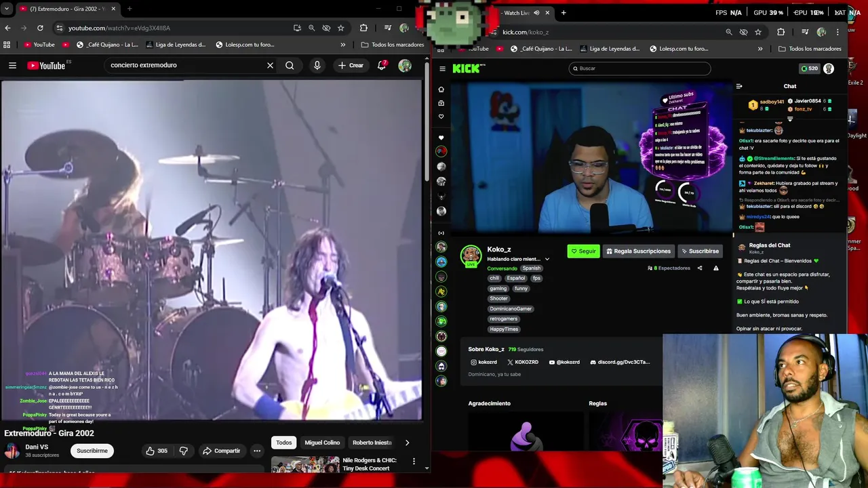Focus Kick Buscar search field
This screenshot has height=488, width=868.
tap(639, 68)
